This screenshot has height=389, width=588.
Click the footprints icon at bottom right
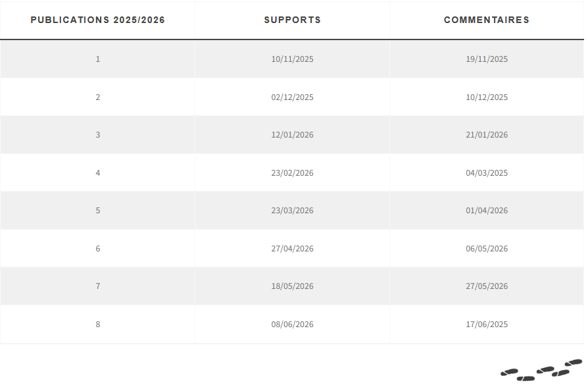coord(541,371)
